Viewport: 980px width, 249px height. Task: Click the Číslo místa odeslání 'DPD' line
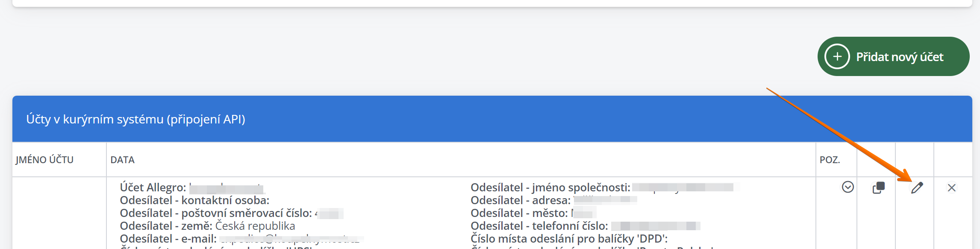pyautogui.click(x=569, y=239)
